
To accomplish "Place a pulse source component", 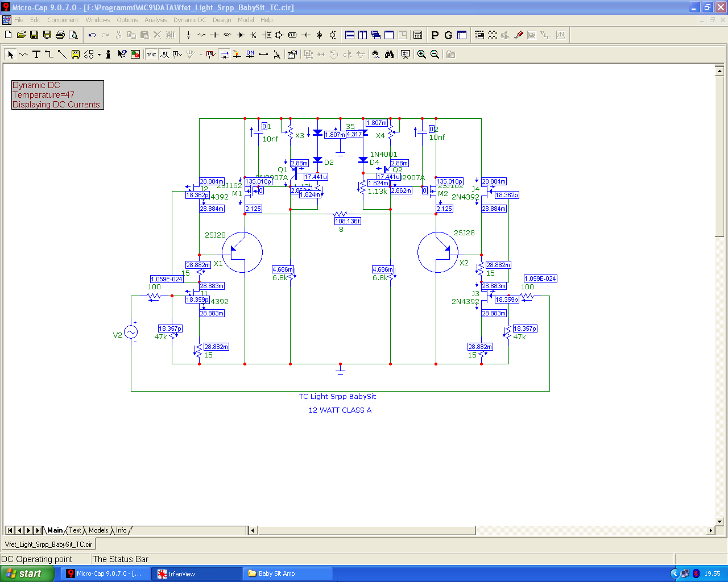I will point(293,35).
